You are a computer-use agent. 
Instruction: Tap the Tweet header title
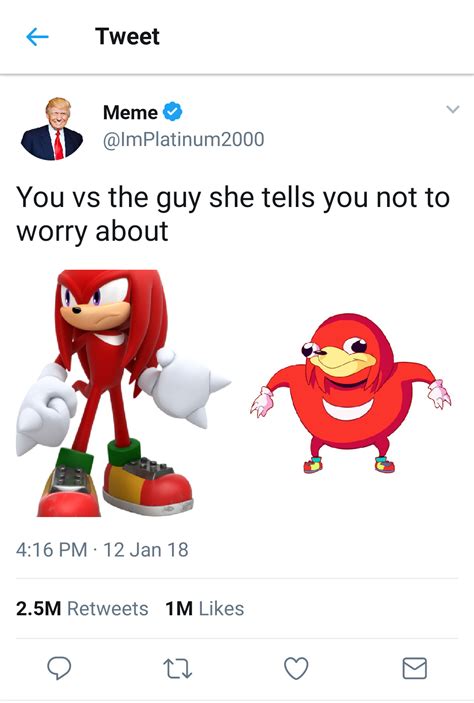pyautogui.click(x=127, y=36)
